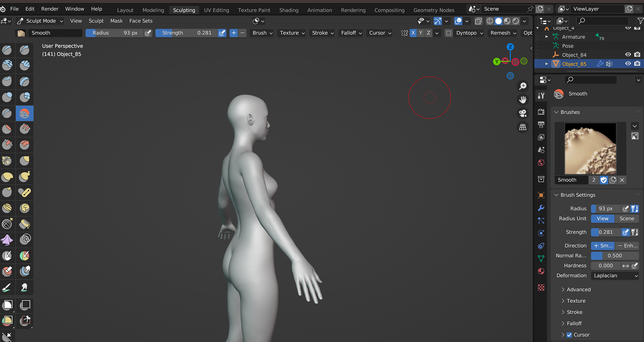The image size is (644, 342).
Task: Hide Object_85 with its eye icon
Action: pos(628,64)
